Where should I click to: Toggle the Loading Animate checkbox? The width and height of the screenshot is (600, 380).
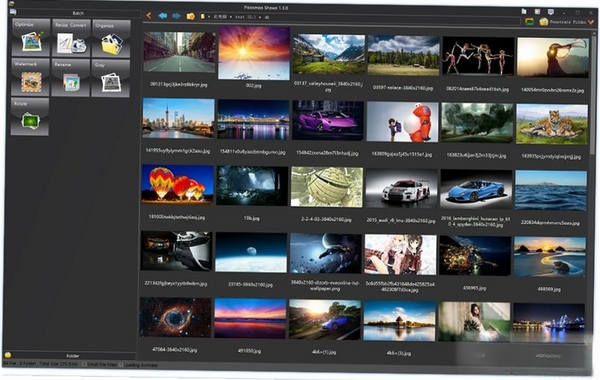coord(121,365)
